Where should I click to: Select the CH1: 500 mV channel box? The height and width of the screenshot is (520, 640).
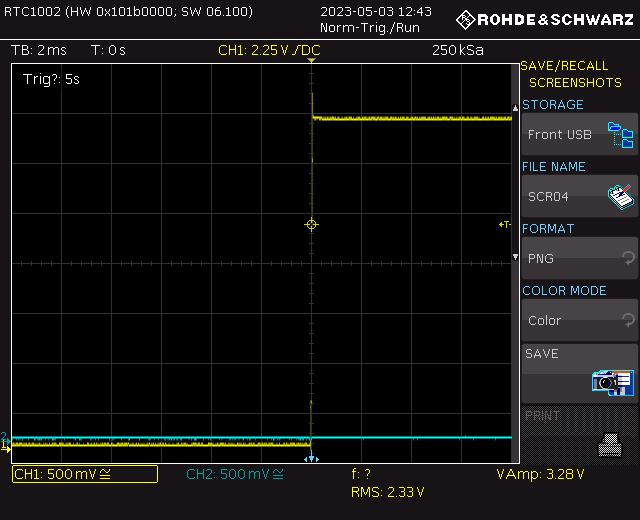point(85,474)
